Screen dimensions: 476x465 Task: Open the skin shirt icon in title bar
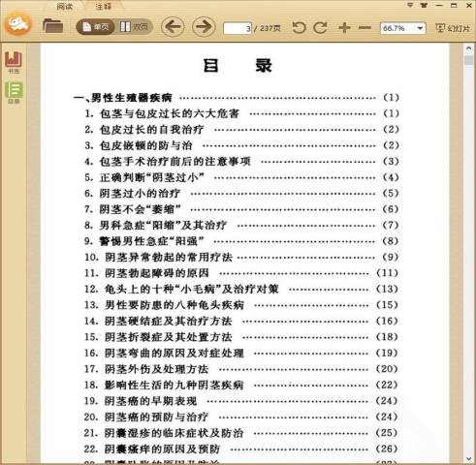[x=424, y=5]
